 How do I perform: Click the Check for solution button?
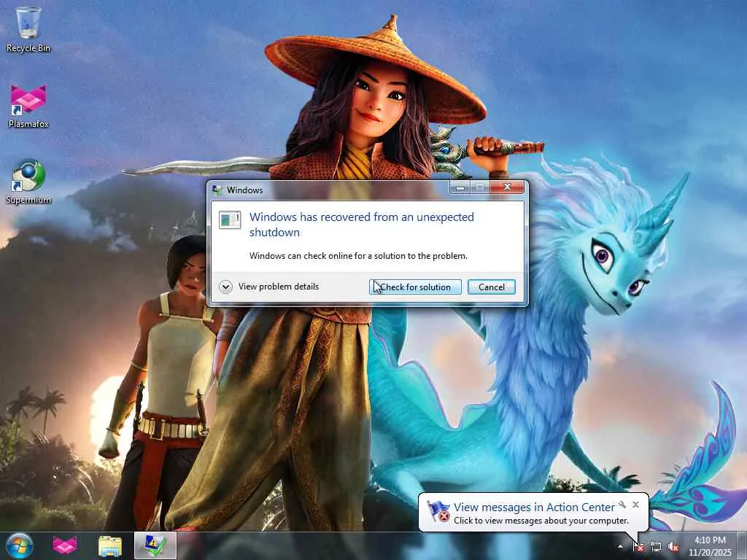point(415,287)
